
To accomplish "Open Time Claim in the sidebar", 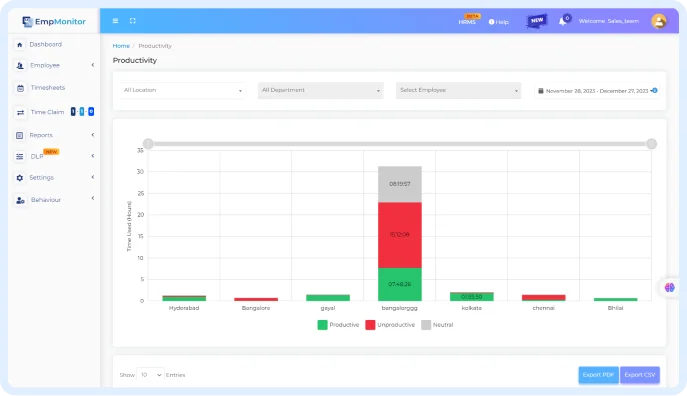I will (47, 112).
